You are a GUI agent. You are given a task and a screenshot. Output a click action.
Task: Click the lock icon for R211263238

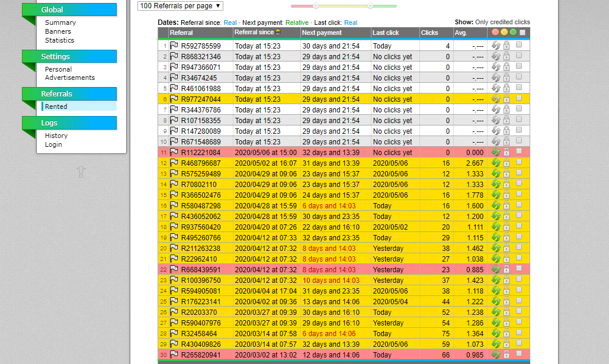click(x=507, y=248)
